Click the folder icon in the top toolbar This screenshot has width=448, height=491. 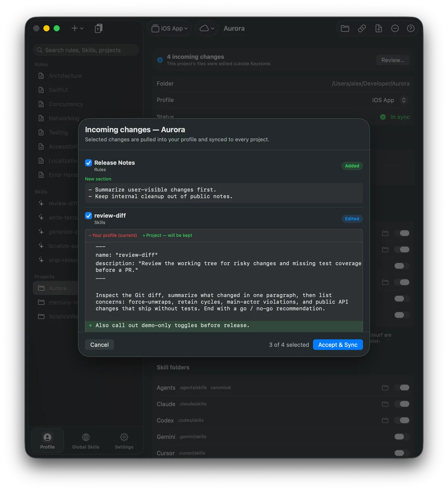(345, 28)
